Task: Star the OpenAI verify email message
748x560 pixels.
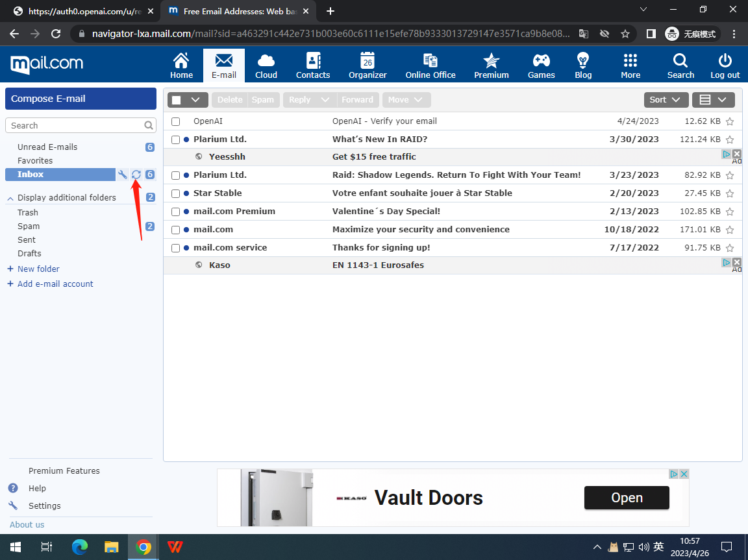Action: click(x=730, y=121)
